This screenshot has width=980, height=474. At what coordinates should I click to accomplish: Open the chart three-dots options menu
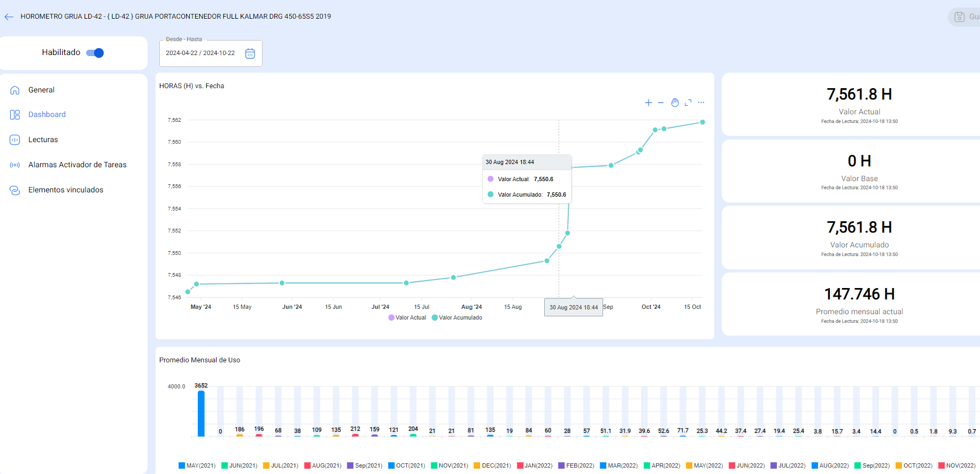tap(701, 103)
